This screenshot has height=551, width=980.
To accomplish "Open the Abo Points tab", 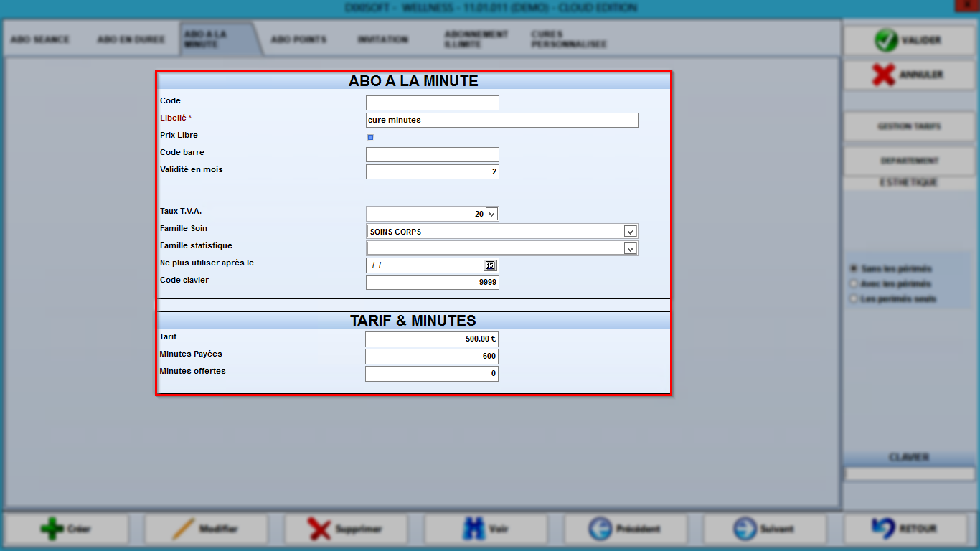I will [x=298, y=39].
